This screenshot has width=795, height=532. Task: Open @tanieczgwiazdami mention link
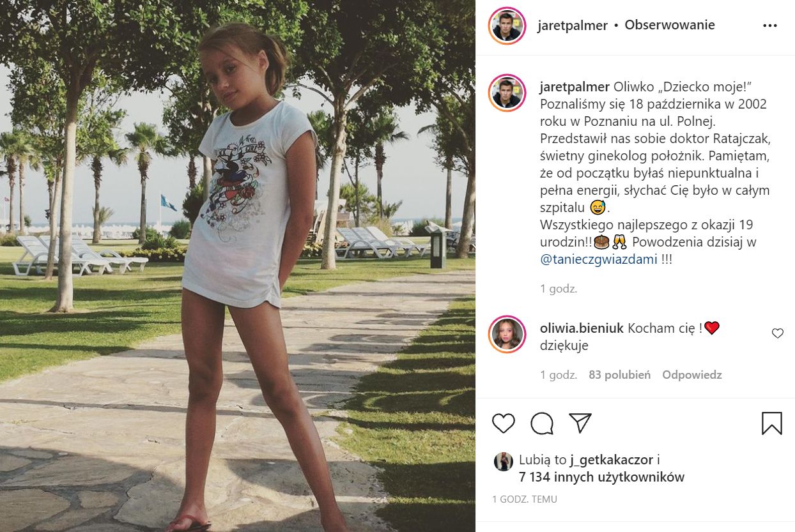(592, 260)
